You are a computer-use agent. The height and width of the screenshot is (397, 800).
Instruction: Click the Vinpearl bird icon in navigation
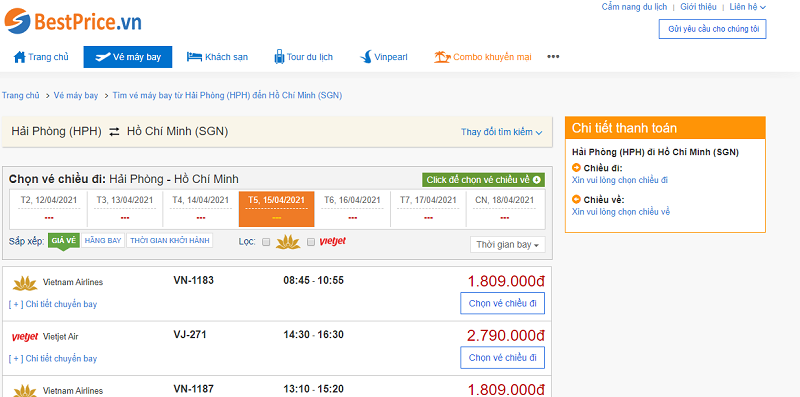[x=365, y=57]
